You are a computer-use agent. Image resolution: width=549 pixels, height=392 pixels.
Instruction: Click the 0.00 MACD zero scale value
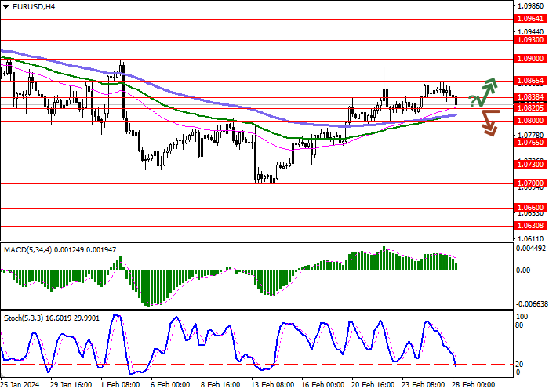point(523,270)
